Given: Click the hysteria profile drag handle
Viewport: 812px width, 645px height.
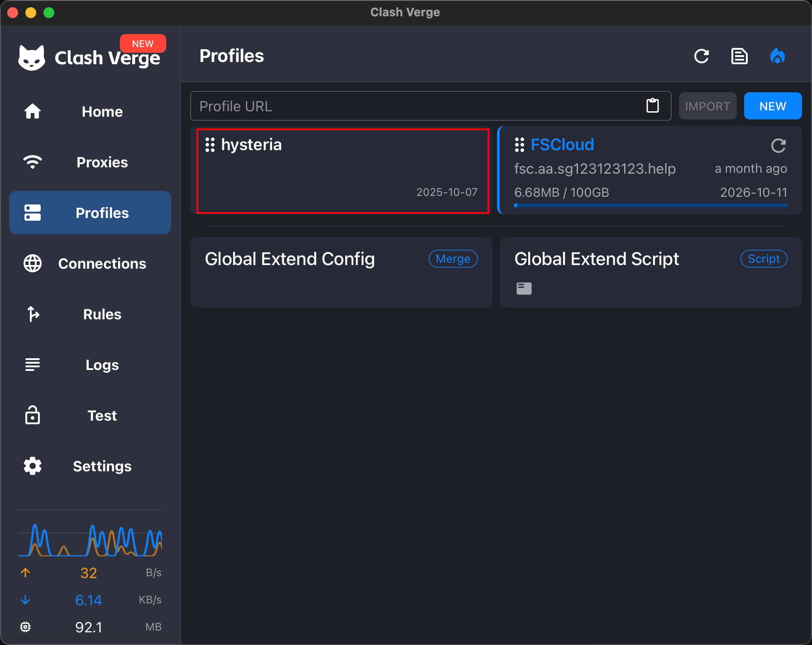Looking at the screenshot, I should (x=210, y=145).
